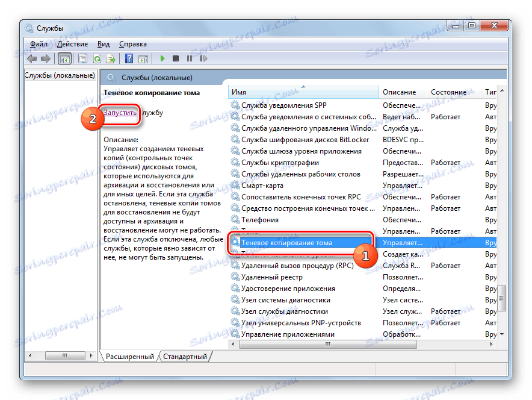
Task: Select Служба шлюза уровня приложения row
Action: pos(362,151)
